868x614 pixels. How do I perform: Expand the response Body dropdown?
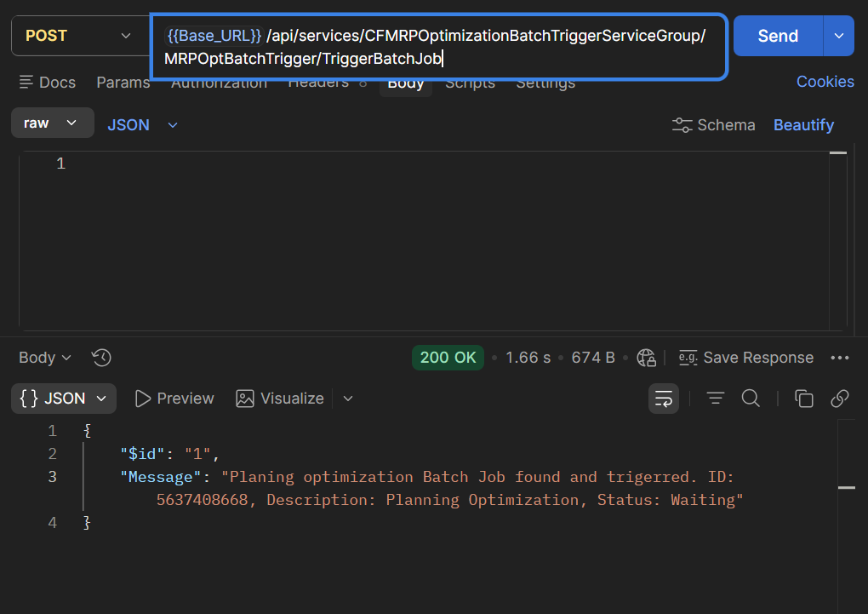[45, 358]
